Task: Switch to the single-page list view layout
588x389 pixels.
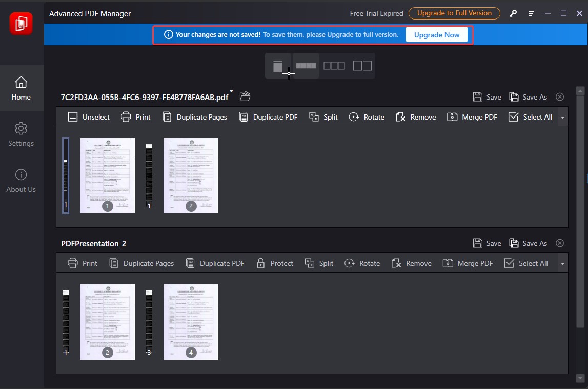Action: point(277,66)
